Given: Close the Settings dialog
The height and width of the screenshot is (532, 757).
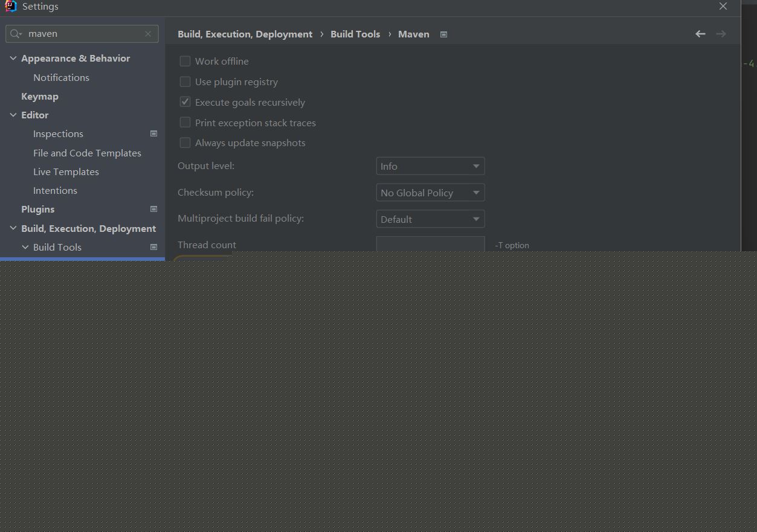Looking at the screenshot, I should click(723, 6).
